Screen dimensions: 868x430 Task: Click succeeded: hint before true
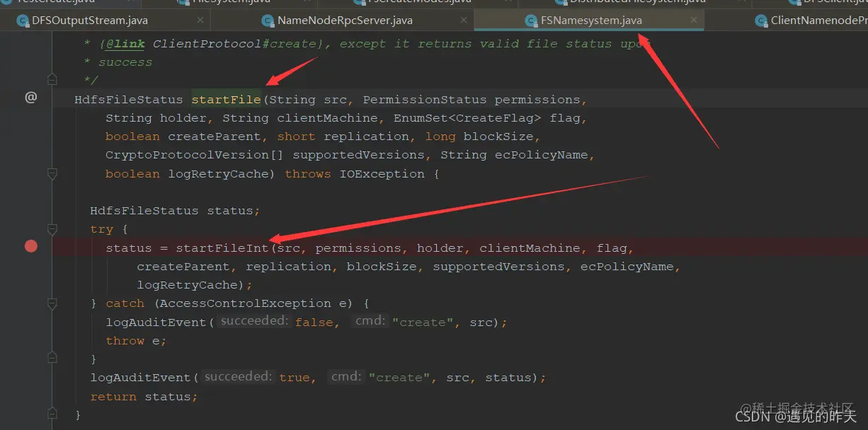[x=239, y=377]
